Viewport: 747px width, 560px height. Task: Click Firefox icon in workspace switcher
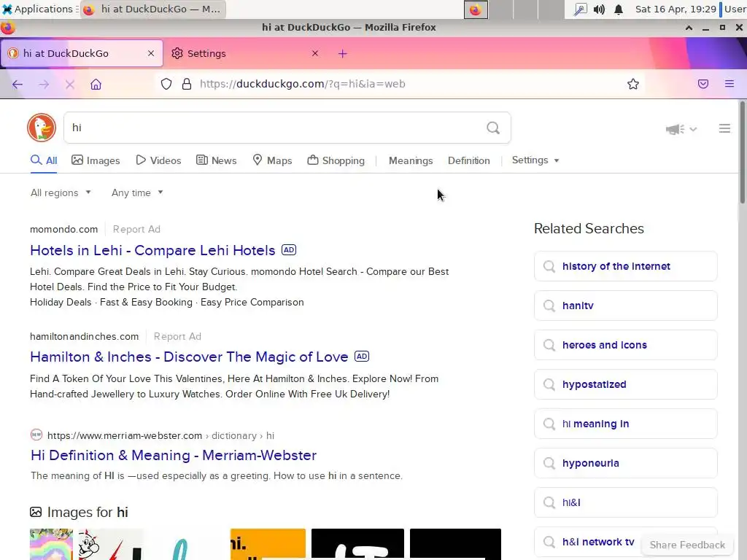point(476,9)
